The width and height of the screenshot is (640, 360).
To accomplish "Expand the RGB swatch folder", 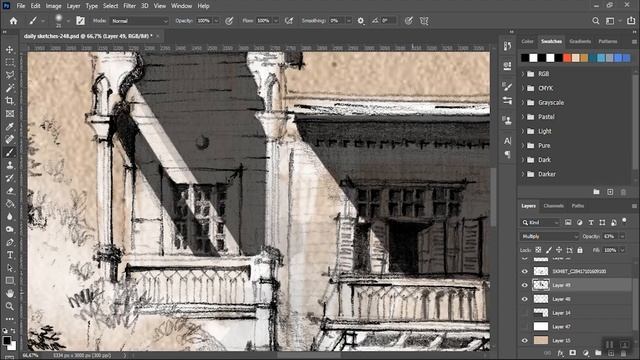I will coord(523,74).
